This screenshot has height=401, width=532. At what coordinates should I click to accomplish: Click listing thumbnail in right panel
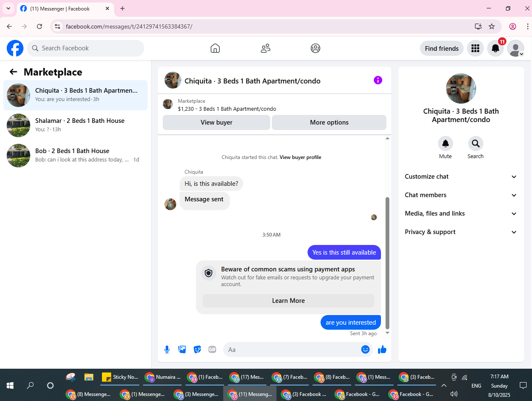coord(461,89)
